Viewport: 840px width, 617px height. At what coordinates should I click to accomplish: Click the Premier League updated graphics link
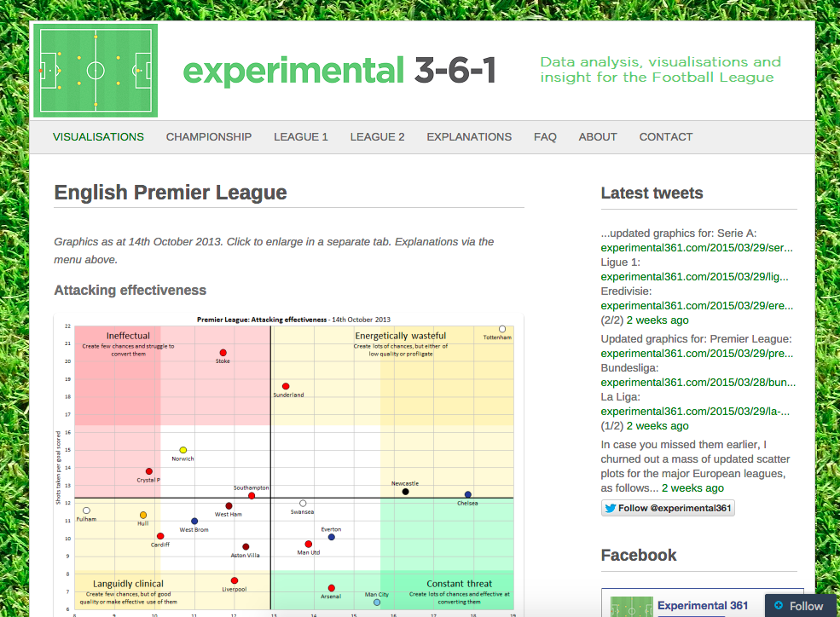point(697,354)
